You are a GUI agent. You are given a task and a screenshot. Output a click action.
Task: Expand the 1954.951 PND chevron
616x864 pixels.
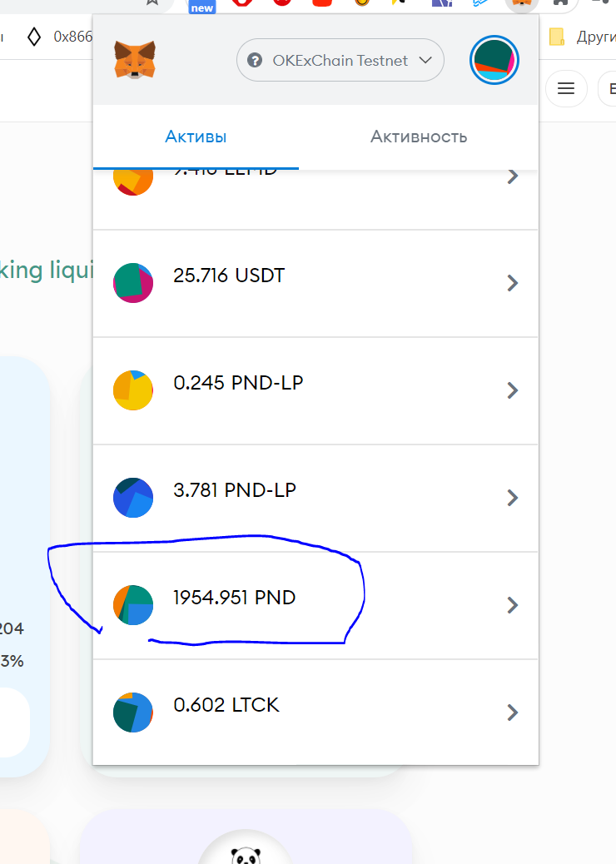click(x=513, y=606)
